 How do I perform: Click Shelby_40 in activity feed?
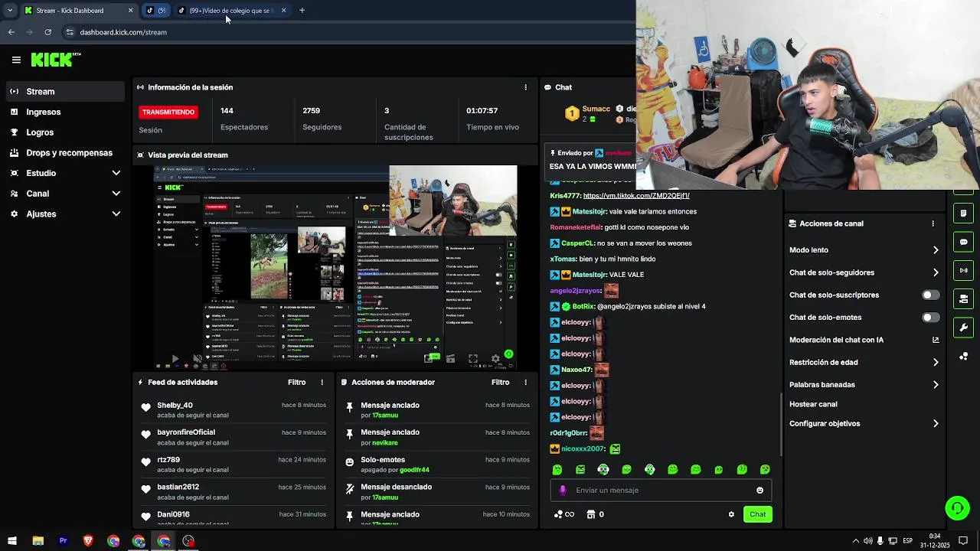(175, 405)
